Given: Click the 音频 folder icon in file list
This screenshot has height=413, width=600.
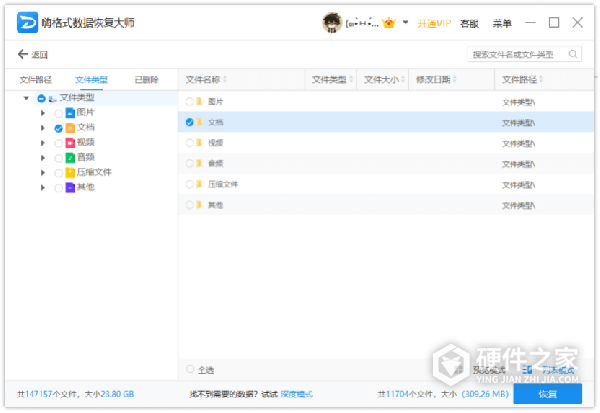Looking at the screenshot, I should coord(199,163).
